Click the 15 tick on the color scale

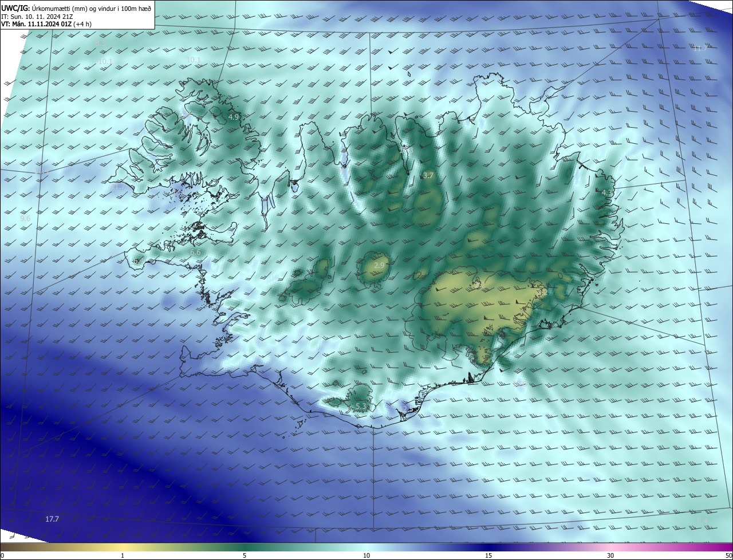pos(488,555)
